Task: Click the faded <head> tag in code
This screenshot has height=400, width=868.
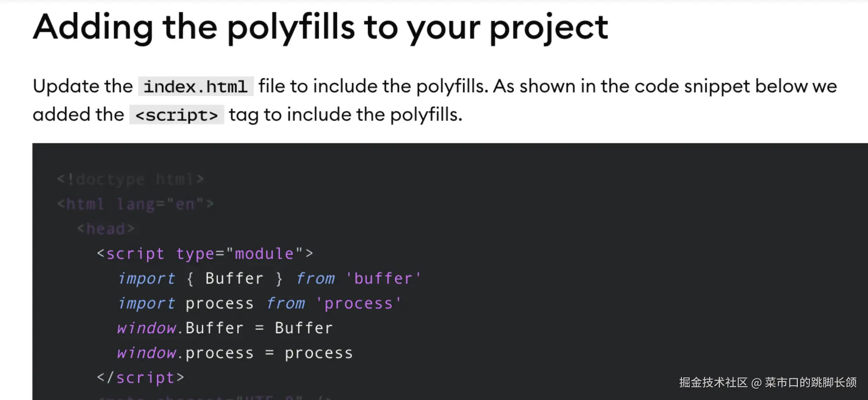Action: (106, 229)
